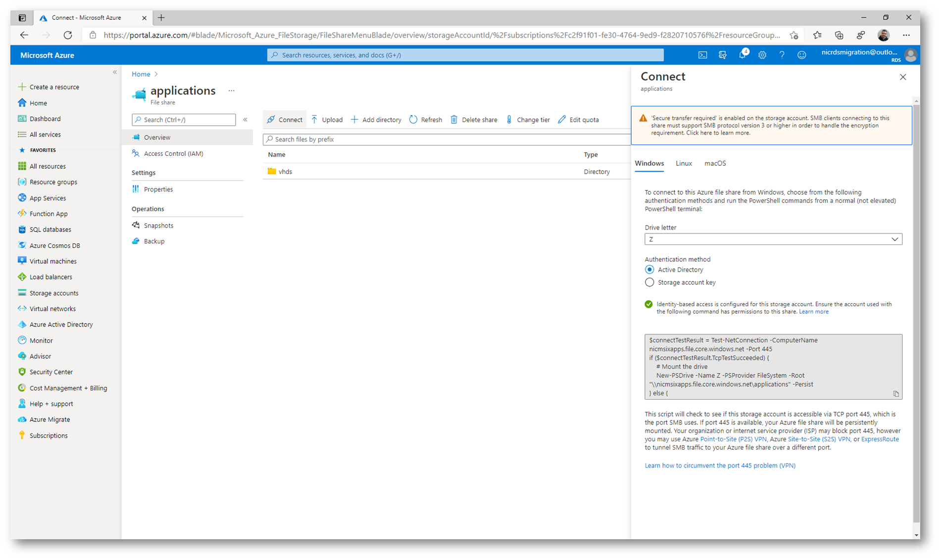Collapse the Azure portal left sidebar

115,72
